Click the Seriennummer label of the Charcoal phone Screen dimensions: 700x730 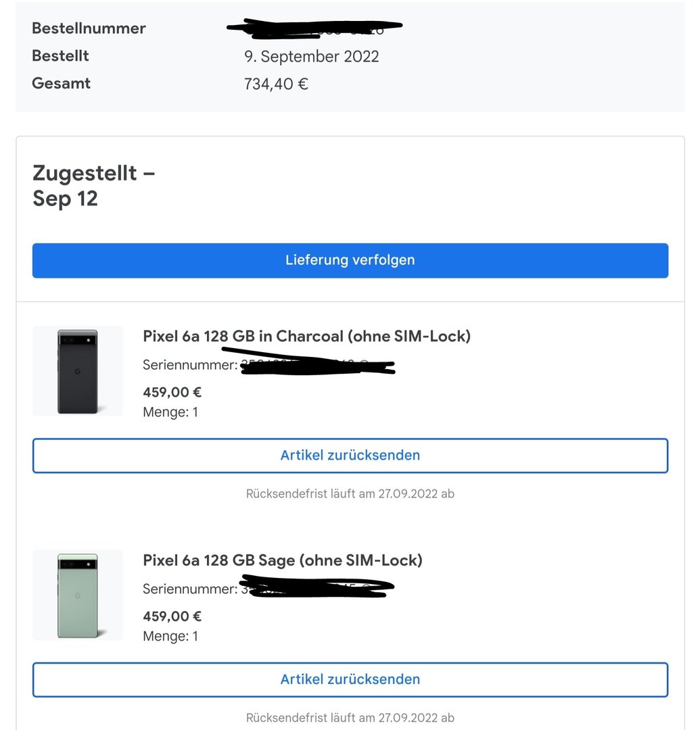click(189, 366)
